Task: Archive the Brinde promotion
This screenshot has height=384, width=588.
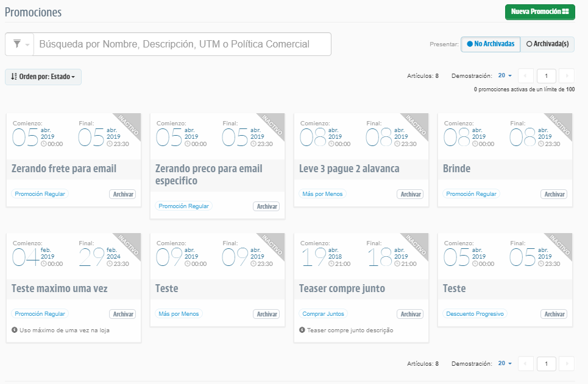Action: pyautogui.click(x=554, y=194)
